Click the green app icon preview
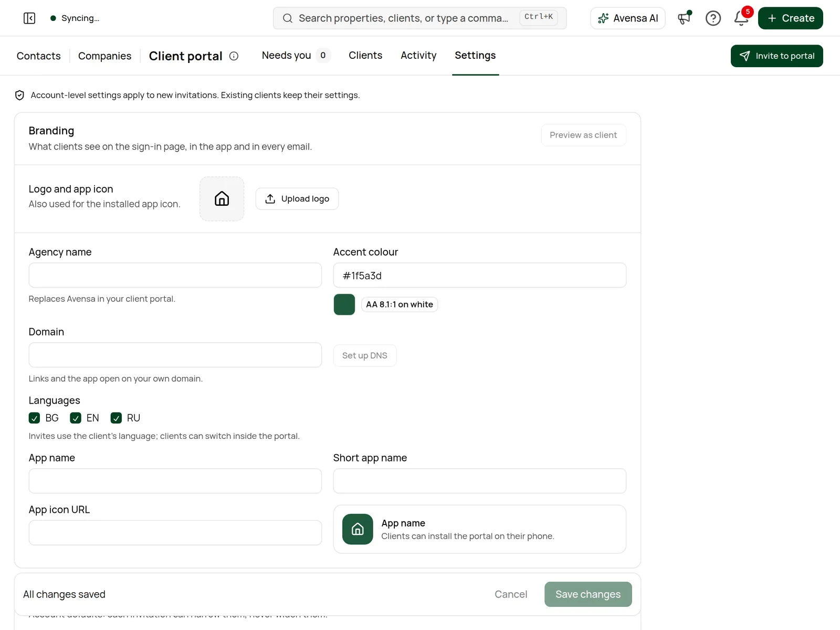 tap(358, 529)
